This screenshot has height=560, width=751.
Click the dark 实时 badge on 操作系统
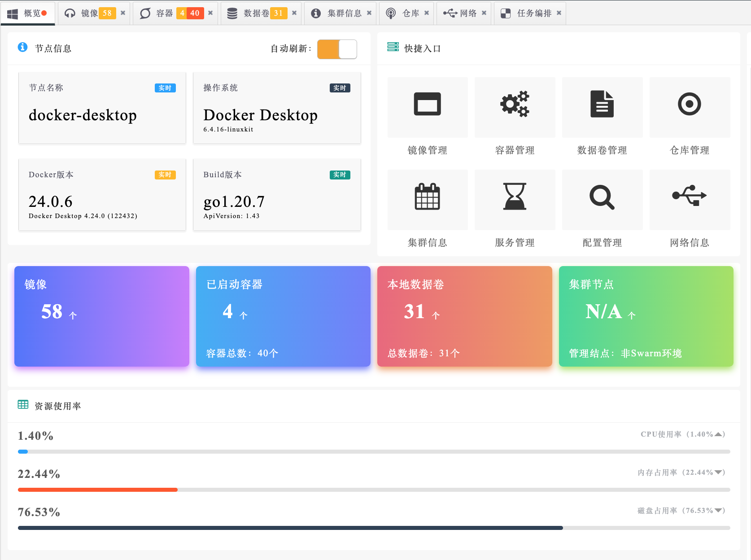[340, 88]
